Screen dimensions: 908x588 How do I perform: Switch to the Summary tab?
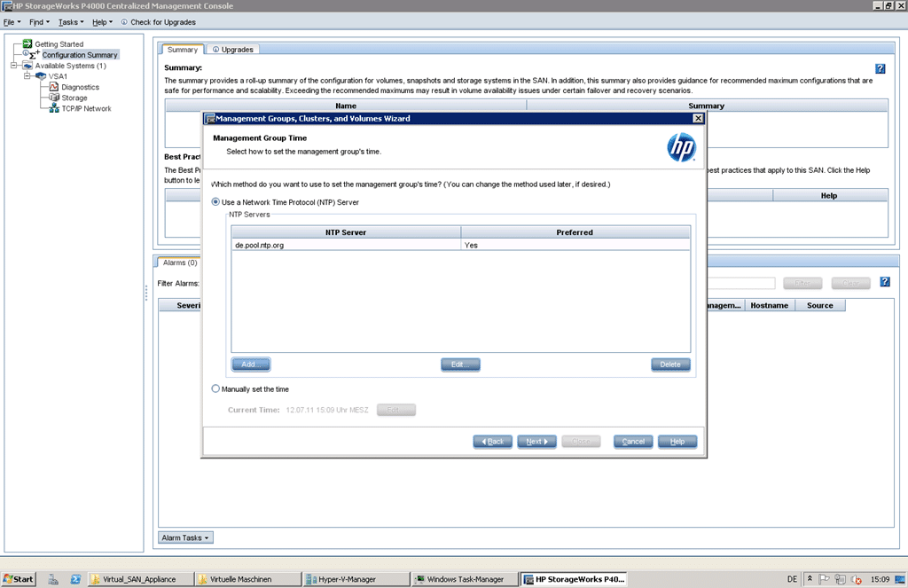183,50
